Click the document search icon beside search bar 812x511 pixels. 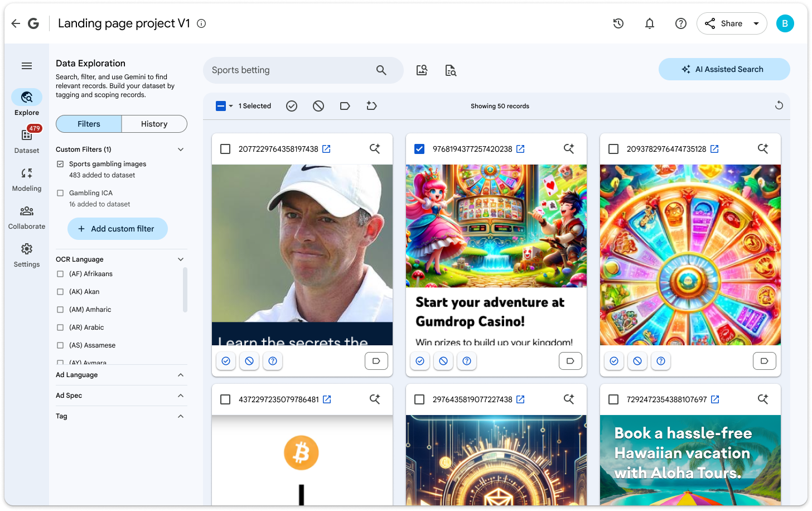[451, 70]
